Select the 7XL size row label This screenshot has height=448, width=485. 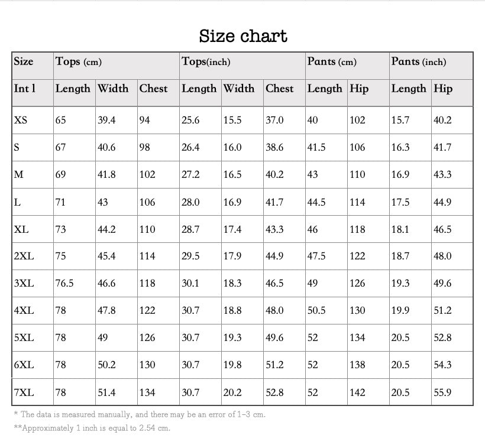pyautogui.click(x=24, y=392)
